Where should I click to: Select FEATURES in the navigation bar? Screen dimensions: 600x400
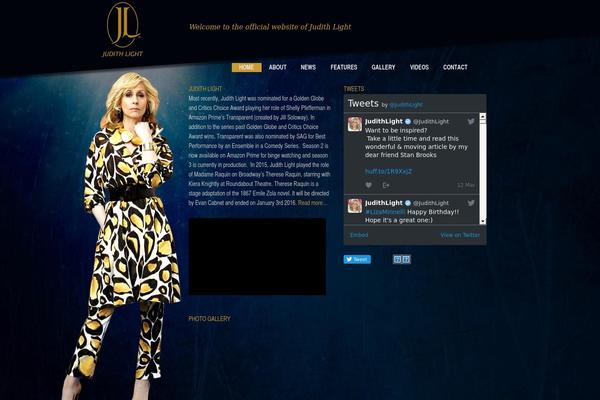[x=344, y=67]
